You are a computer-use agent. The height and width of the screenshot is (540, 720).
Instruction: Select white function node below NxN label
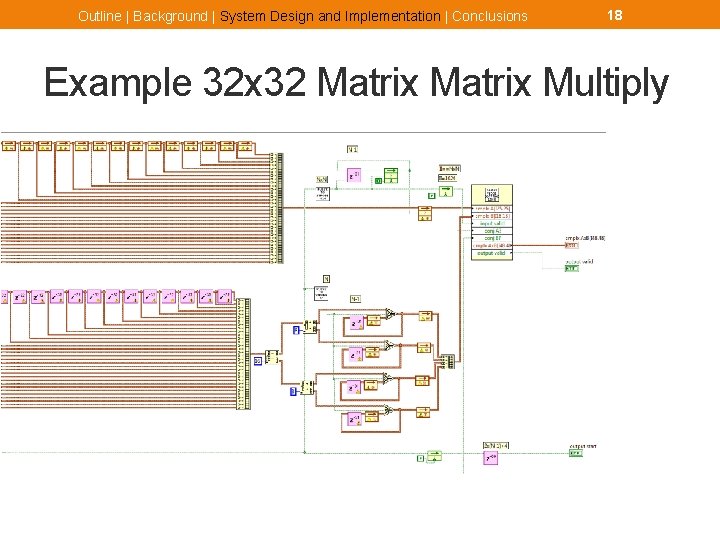pyautogui.click(x=323, y=194)
